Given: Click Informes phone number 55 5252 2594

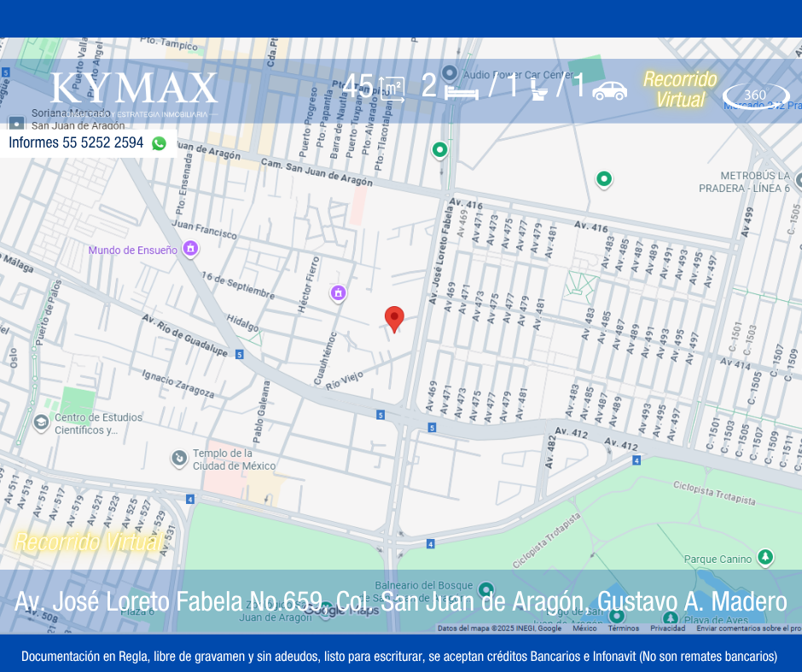Looking at the screenshot, I should 76,143.
